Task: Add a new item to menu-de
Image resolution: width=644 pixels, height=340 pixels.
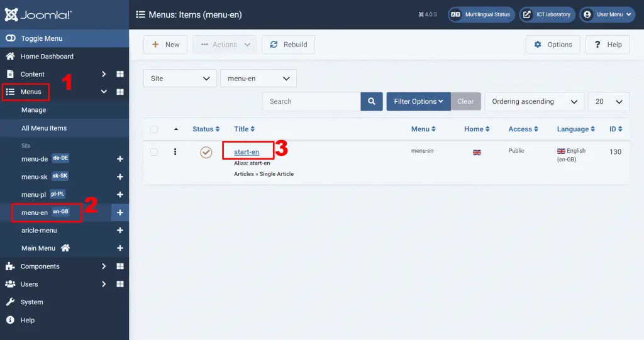Action: click(120, 158)
